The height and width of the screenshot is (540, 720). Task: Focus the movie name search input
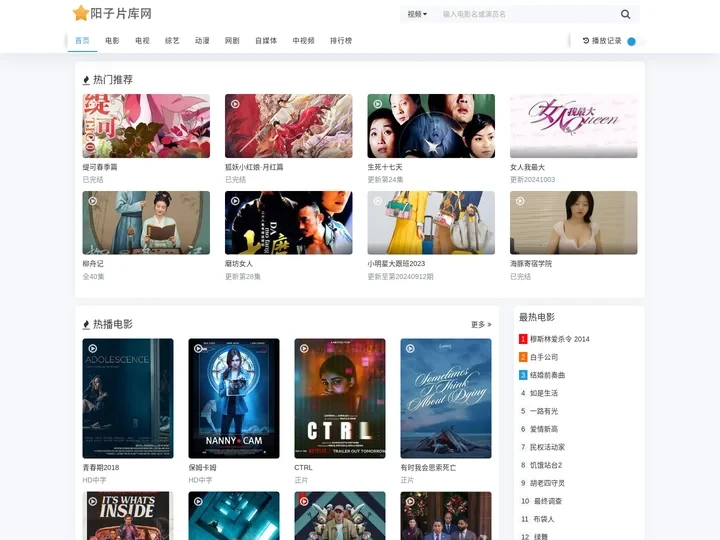click(528, 14)
